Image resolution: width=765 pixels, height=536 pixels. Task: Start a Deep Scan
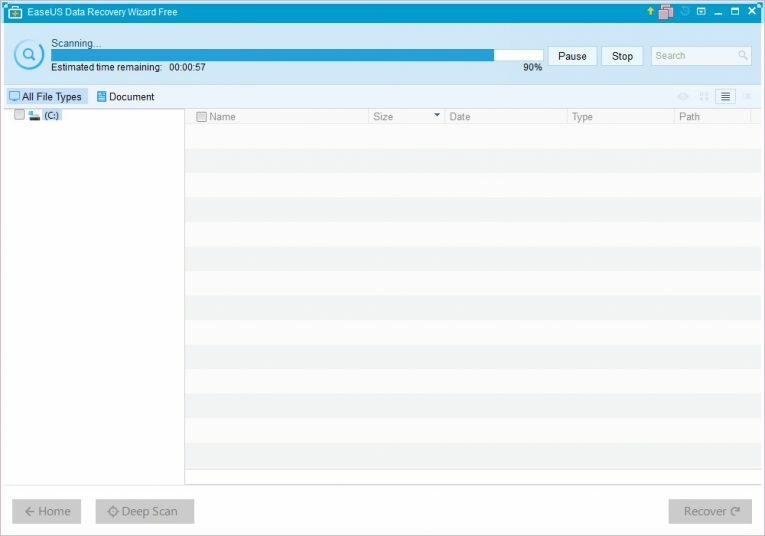tap(144, 511)
